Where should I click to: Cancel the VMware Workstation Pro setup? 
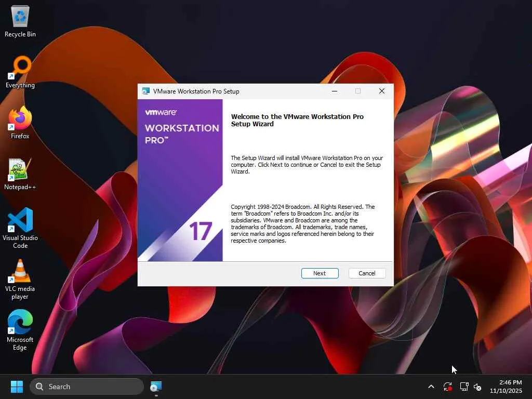tap(367, 273)
